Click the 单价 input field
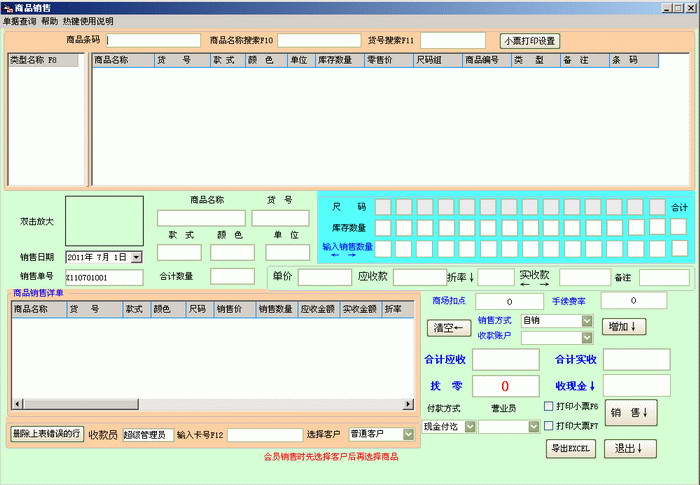Viewport: 700px width, 485px height. (x=325, y=277)
